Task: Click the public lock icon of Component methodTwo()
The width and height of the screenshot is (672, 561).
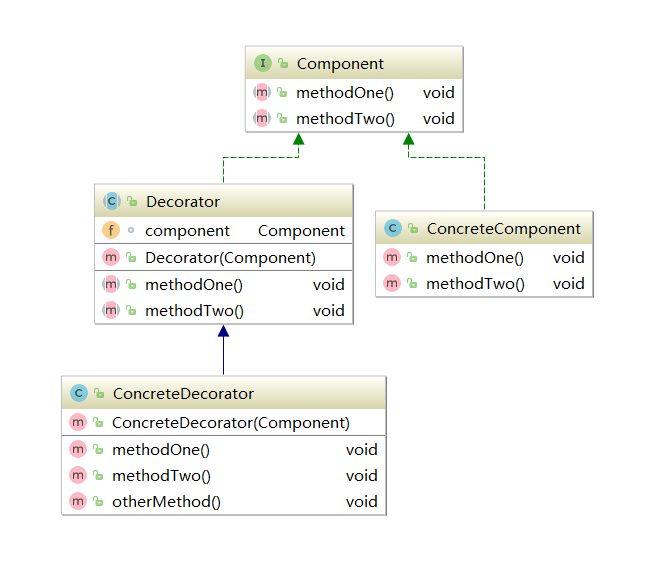Action: [x=282, y=118]
